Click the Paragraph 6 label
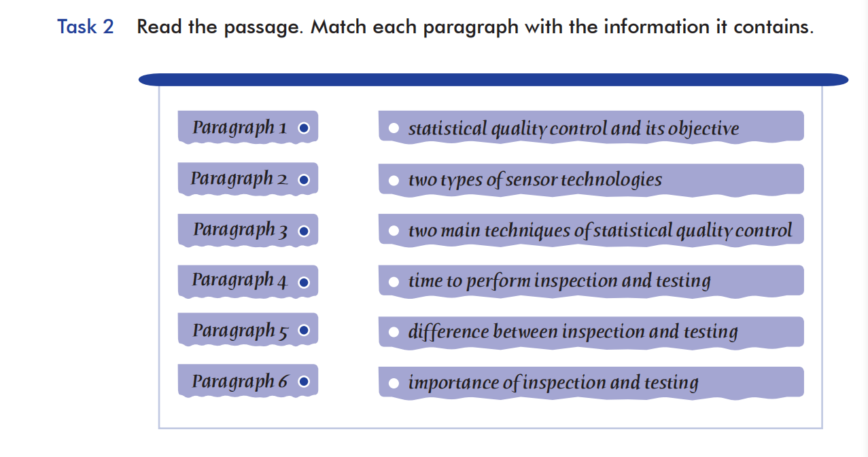 point(239,382)
